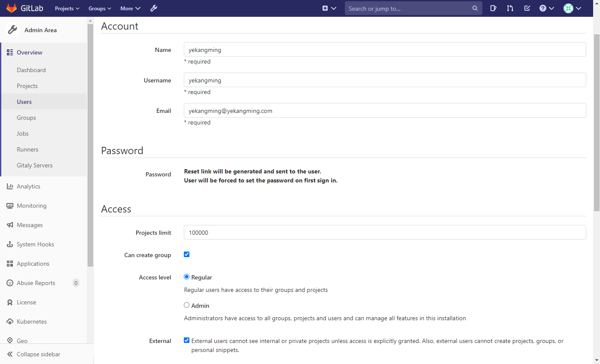This screenshot has height=364, width=600.
Task: Open the To-Do list icon
Action: tap(527, 8)
